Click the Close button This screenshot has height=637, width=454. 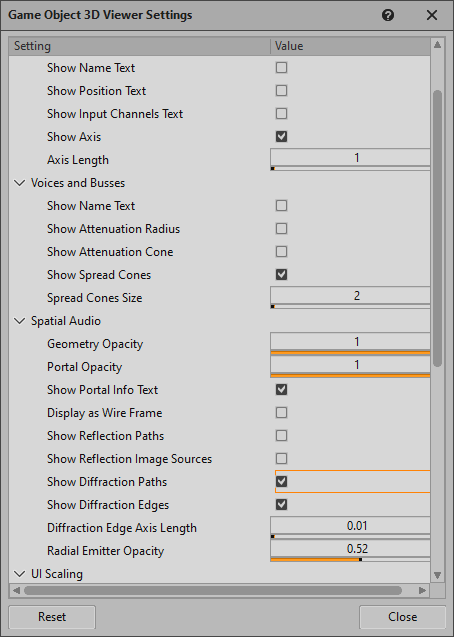pos(402,617)
